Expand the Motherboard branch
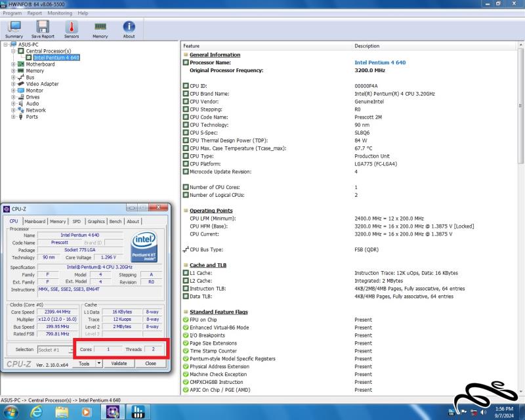 (x=13, y=64)
